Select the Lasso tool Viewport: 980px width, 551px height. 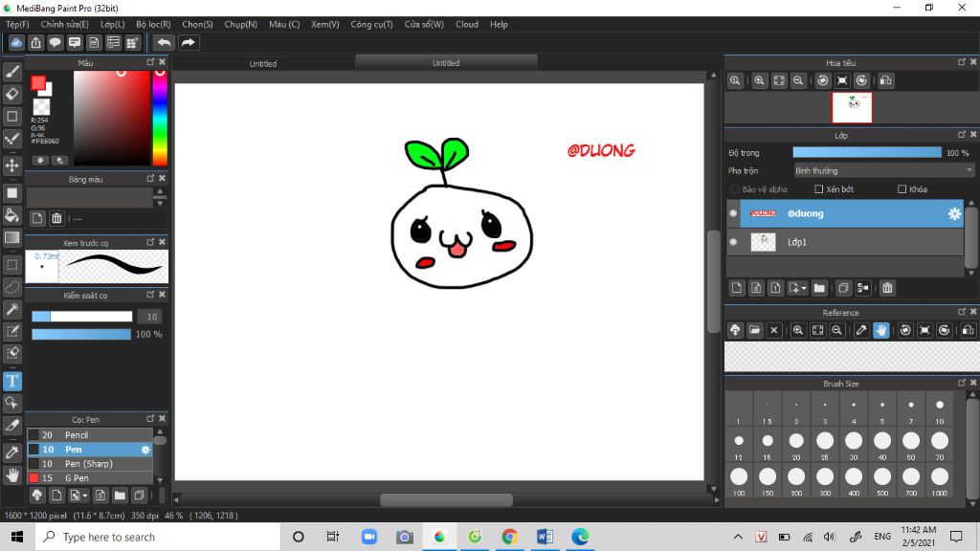click(11, 287)
